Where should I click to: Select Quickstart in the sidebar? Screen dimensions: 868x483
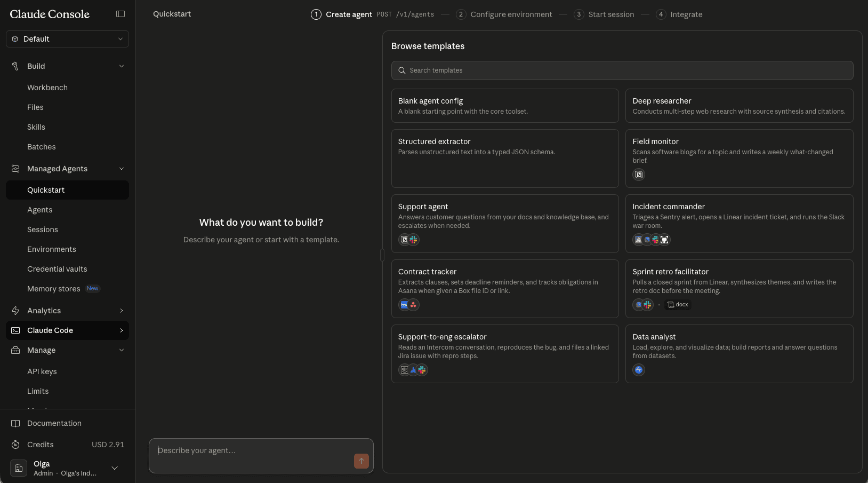pos(67,190)
